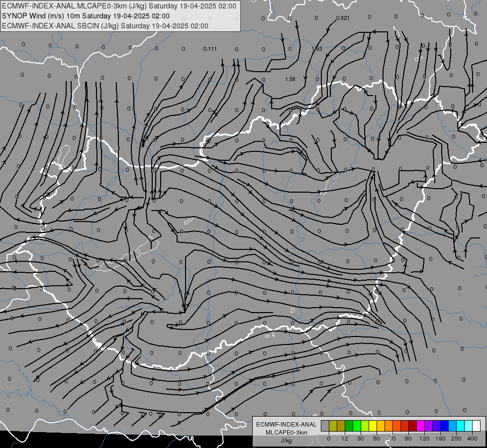Screen dimensions: 487x448
Task: Click the legend tick label 70
Action: point(392,439)
